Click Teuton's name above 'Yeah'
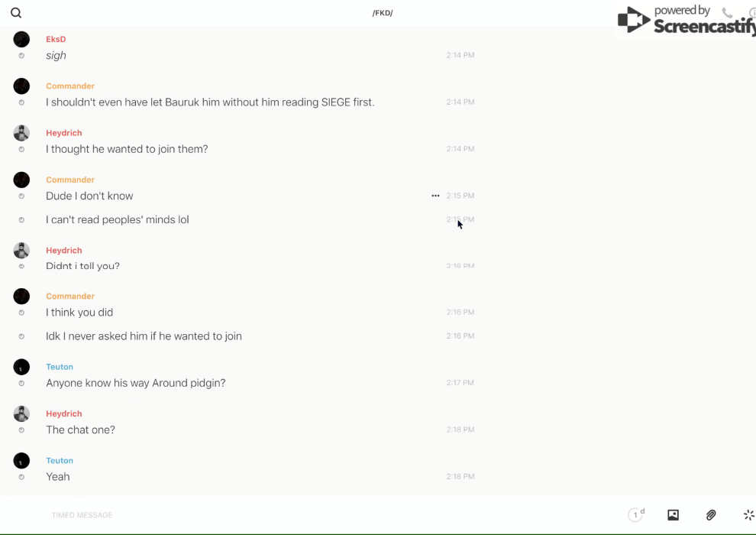 [x=60, y=461]
